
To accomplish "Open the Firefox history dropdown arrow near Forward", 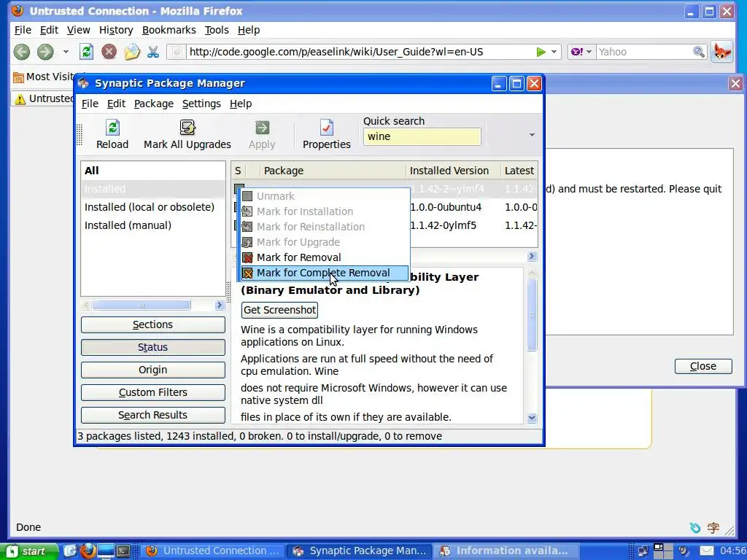I will (65, 52).
